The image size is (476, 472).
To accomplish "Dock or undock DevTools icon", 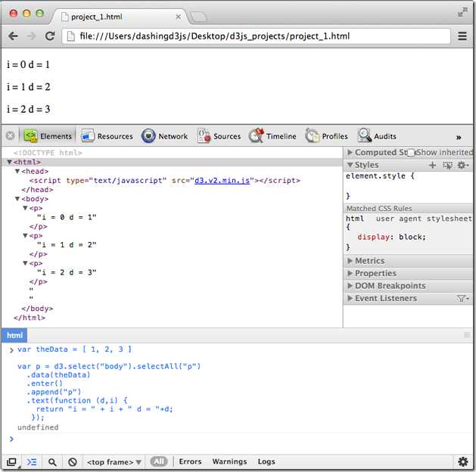I will click(x=11, y=461).
